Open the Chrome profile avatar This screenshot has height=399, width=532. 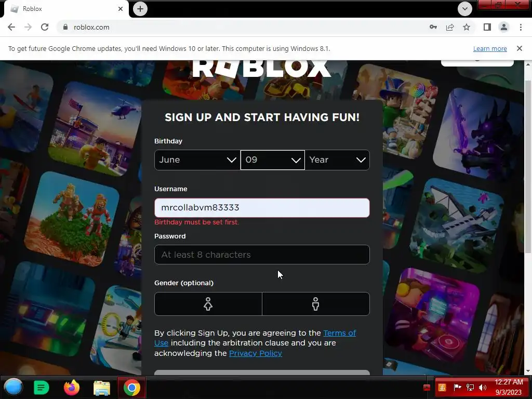pyautogui.click(x=504, y=27)
